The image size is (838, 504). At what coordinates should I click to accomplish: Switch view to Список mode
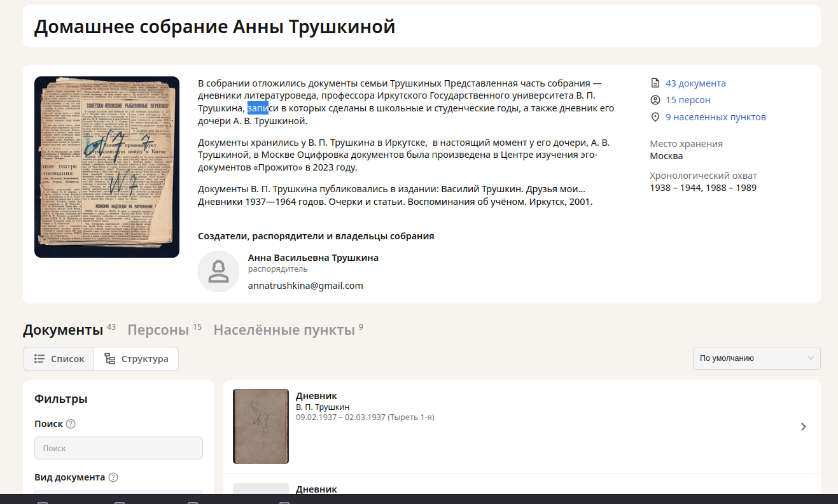(x=59, y=359)
